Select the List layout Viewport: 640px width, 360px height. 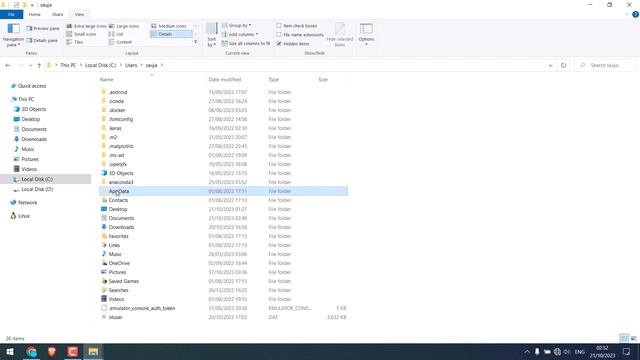116,34
